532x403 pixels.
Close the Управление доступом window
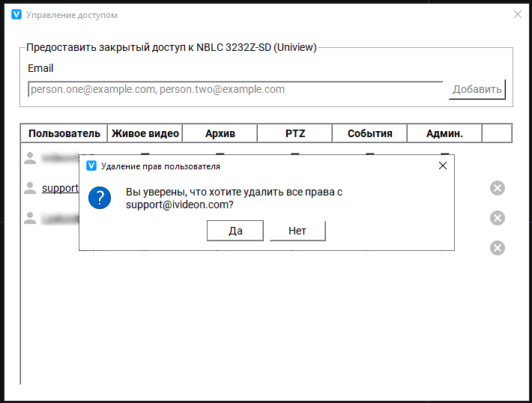pyautogui.click(x=518, y=14)
